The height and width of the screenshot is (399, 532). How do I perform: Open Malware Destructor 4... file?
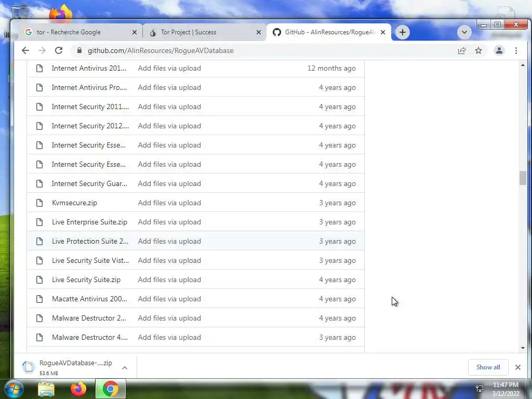pyautogui.click(x=89, y=337)
